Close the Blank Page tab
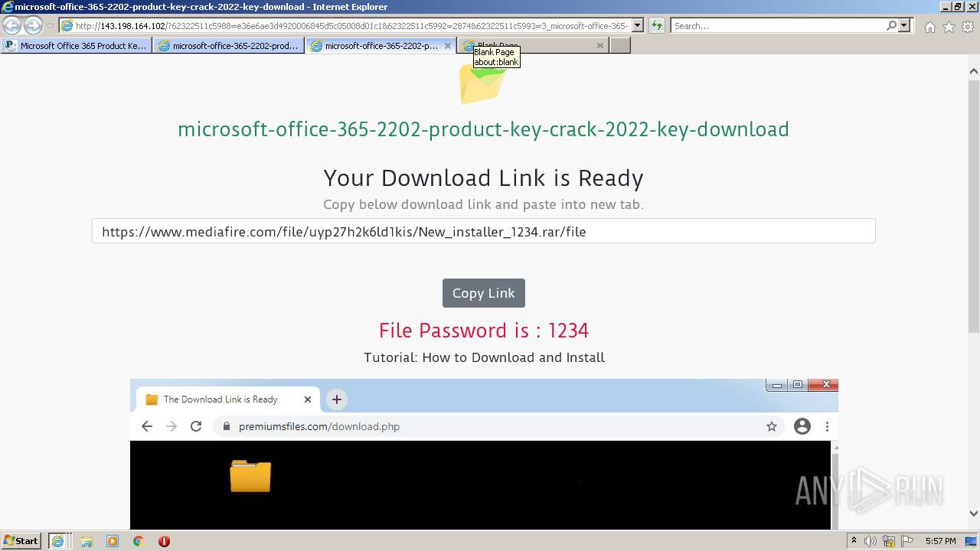 (600, 46)
